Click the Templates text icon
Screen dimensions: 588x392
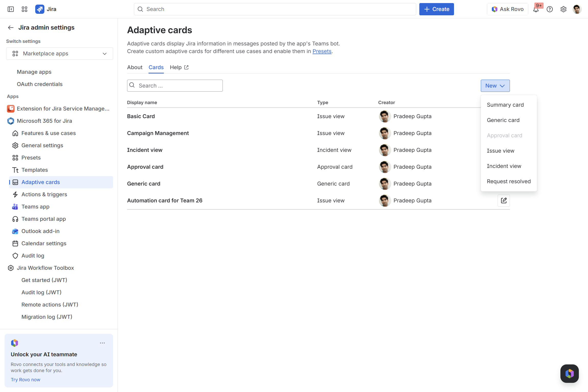(x=15, y=170)
